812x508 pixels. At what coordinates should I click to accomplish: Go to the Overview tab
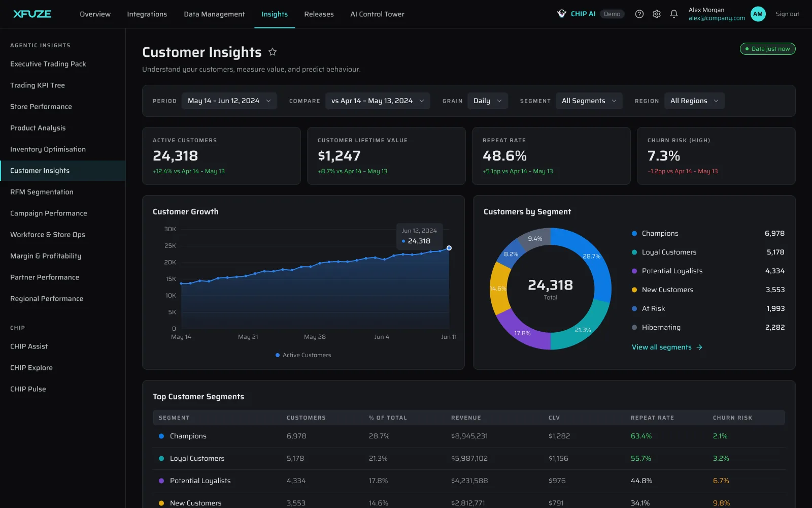tap(95, 14)
